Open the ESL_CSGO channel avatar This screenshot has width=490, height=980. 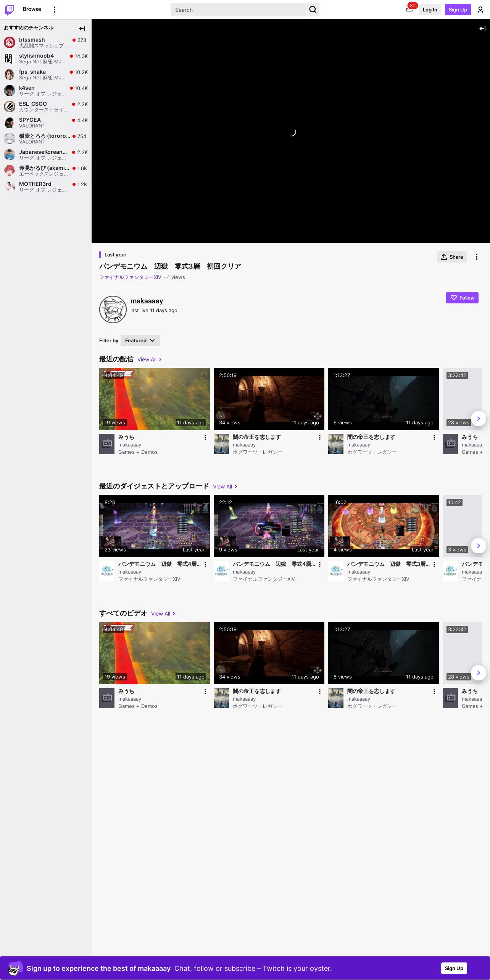(x=10, y=106)
